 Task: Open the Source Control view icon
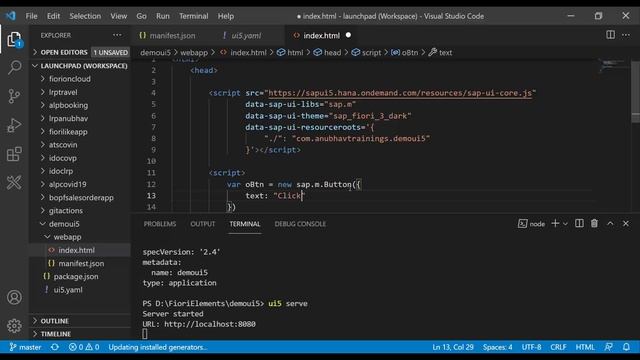coord(14,96)
